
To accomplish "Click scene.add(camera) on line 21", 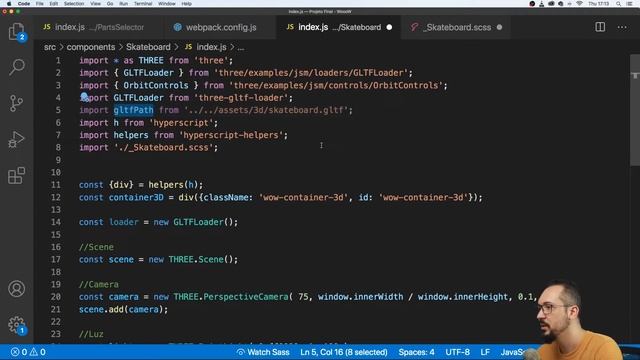I will (123, 309).
